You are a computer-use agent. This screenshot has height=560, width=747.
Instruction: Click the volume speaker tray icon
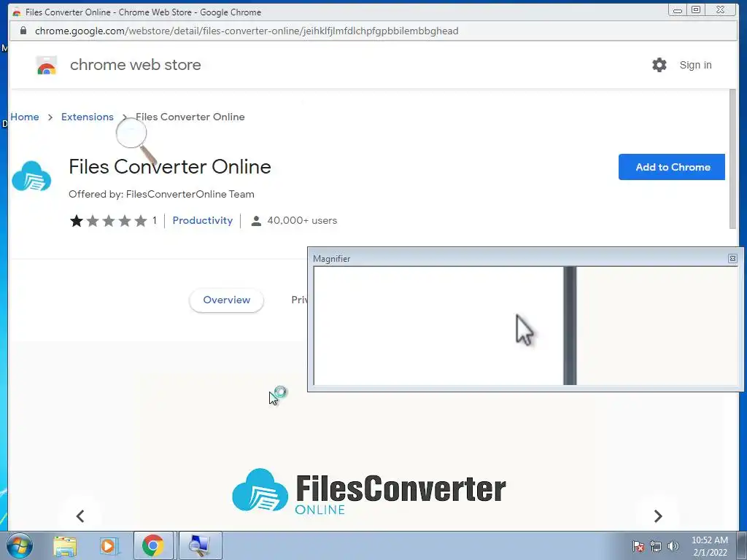pyautogui.click(x=673, y=546)
